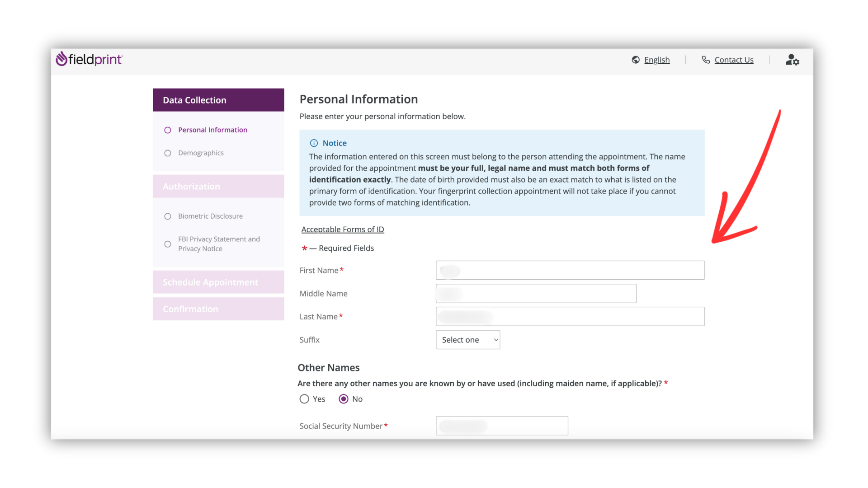Open the Schedule Appointment section
This screenshot has height=488, width=868.
218,282
